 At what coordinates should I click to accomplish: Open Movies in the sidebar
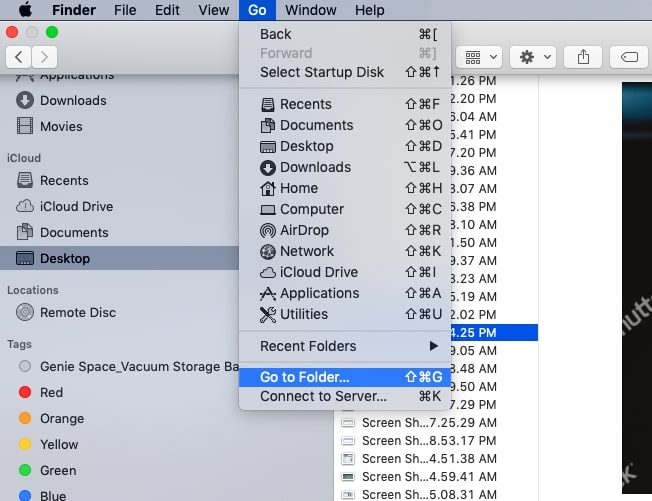pos(120,126)
